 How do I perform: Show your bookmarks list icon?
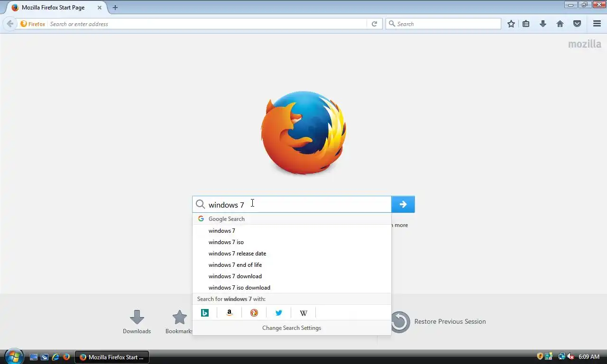[526, 24]
